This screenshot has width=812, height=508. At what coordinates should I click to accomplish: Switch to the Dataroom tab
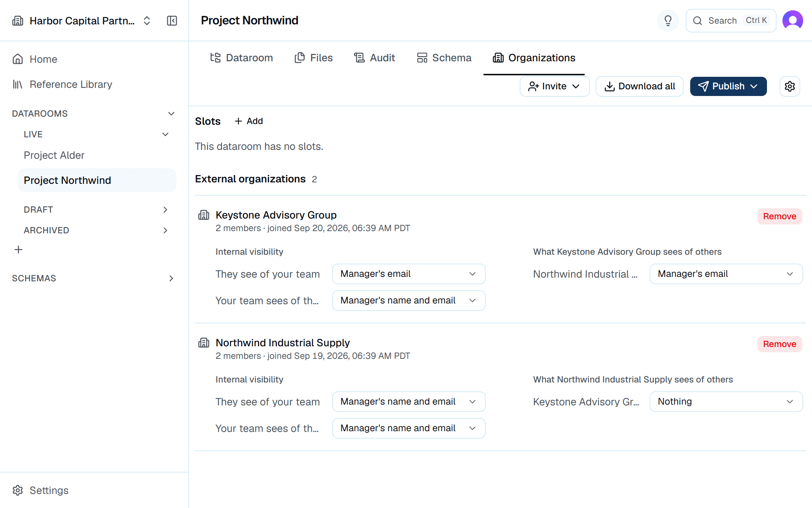pos(241,58)
